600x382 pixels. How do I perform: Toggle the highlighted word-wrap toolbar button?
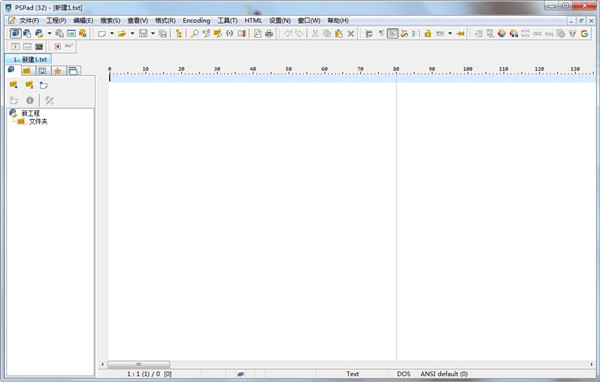pyautogui.click(x=393, y=34)
